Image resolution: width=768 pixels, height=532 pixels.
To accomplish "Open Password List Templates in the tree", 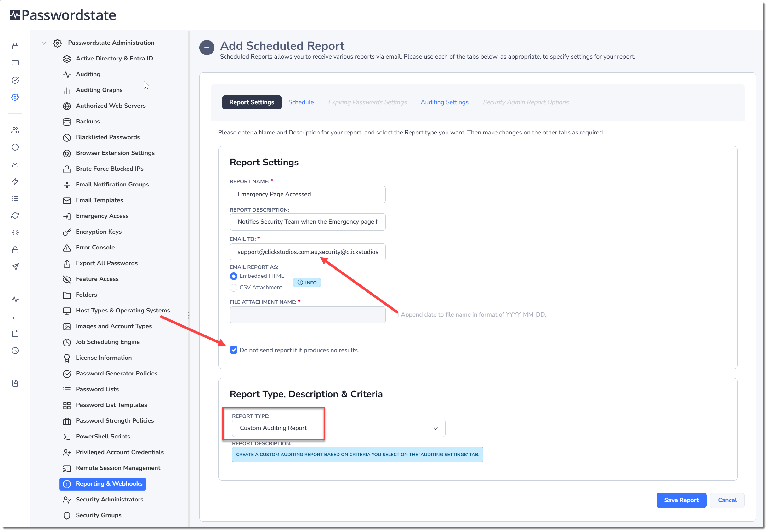I will (111, 405).
